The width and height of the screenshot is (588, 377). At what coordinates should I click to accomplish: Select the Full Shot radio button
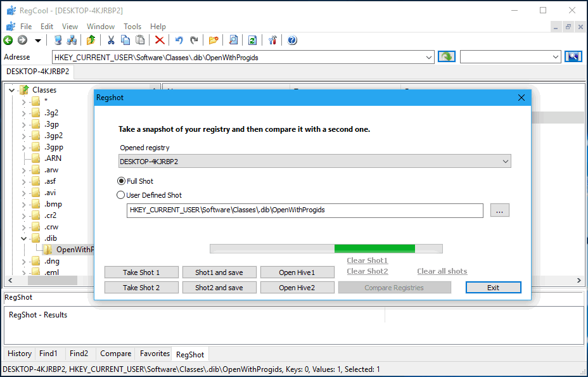click(x=121, y=181)
